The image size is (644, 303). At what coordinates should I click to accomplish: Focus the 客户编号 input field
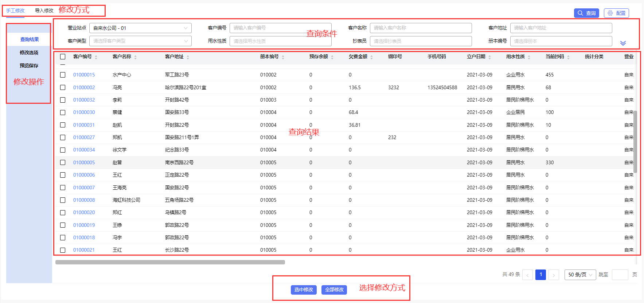point(280,28)
